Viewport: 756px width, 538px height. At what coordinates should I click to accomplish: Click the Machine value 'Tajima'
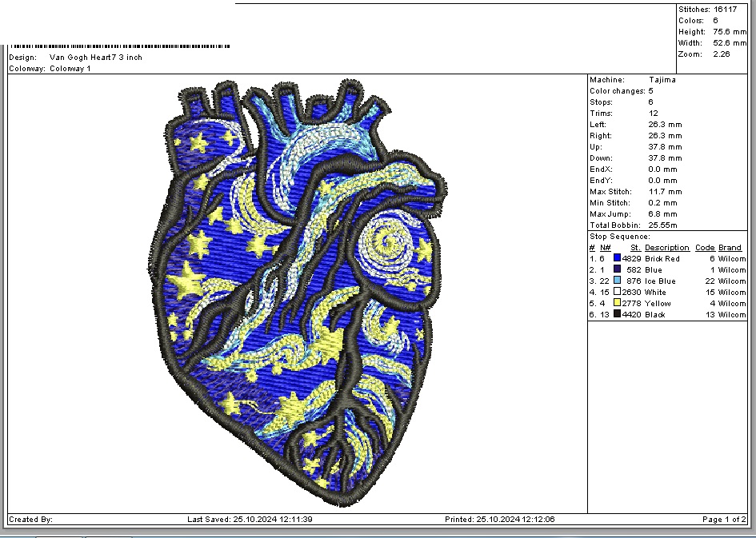click(x=662, y=80)
